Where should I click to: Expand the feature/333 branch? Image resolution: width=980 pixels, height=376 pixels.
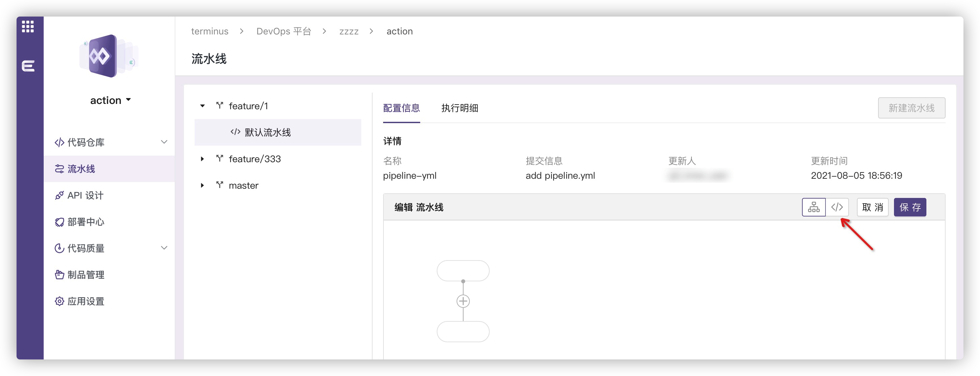pyautogui.click(x=202, y=159)
